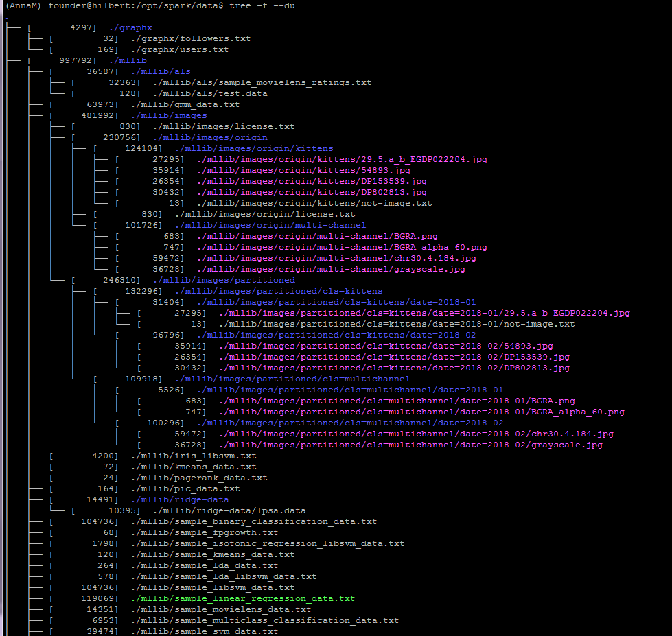Click date=2018-01/BGRA_alpha_60.png path

[421, 412]
